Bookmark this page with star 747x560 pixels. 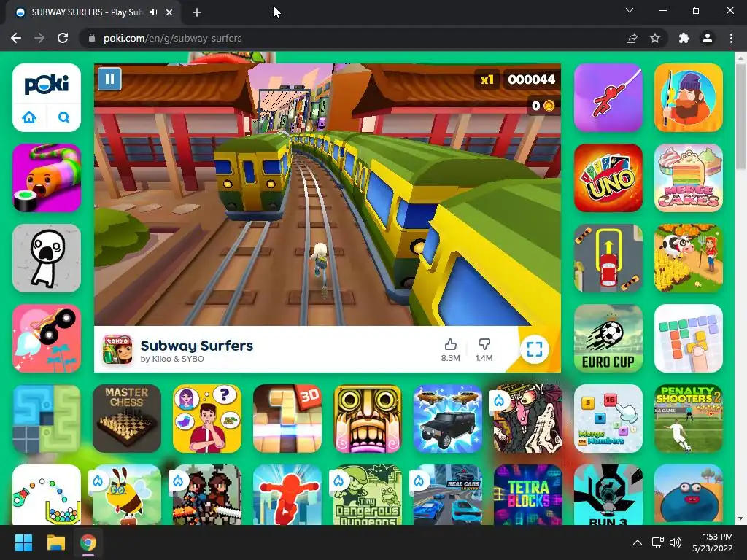(x=655, y=38)
